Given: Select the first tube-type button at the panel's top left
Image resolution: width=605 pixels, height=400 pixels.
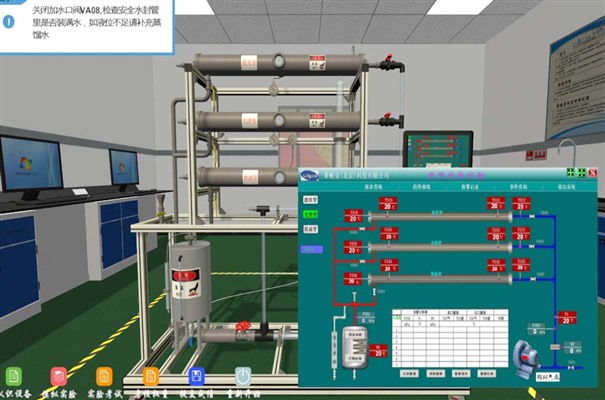Looking at the screenshot, I should click(311, 200).
